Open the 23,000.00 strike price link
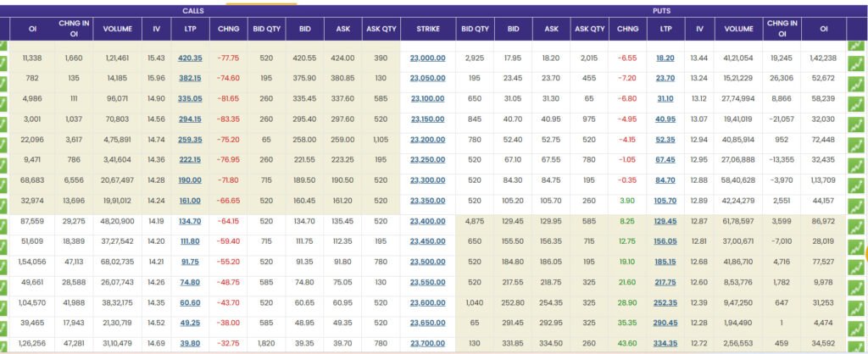This screenshot has height=354, width=868. 427,58
